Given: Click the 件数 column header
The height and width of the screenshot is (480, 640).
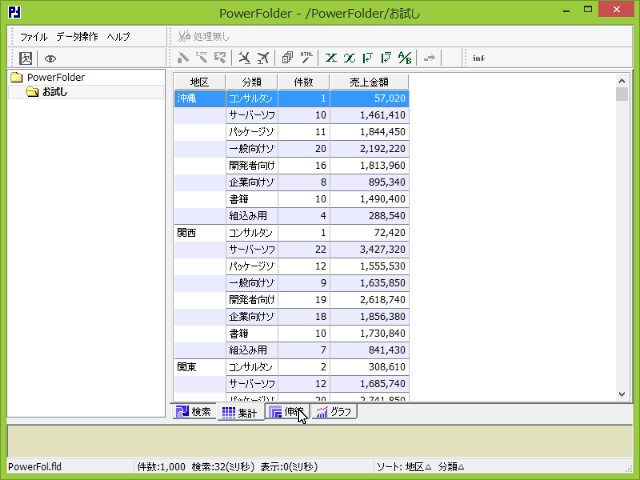Looking at the screenshot, I should tap(304, 82).
